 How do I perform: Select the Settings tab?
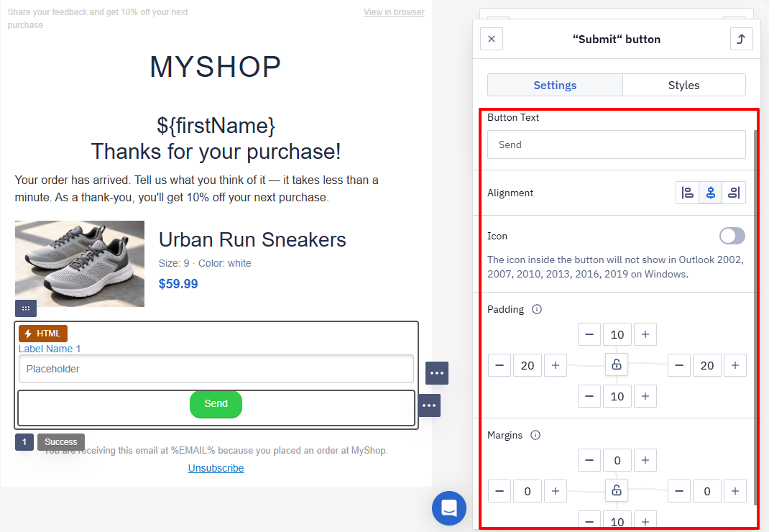555,85
